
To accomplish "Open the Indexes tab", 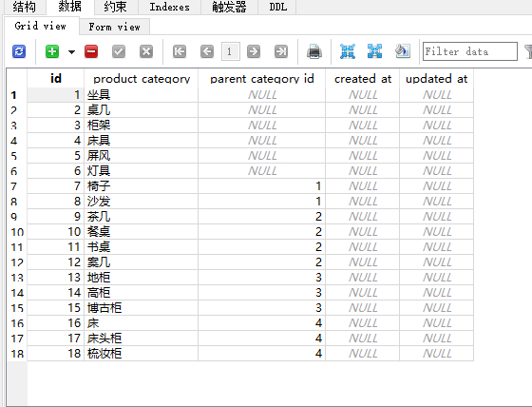I will (x=170, y=7).
